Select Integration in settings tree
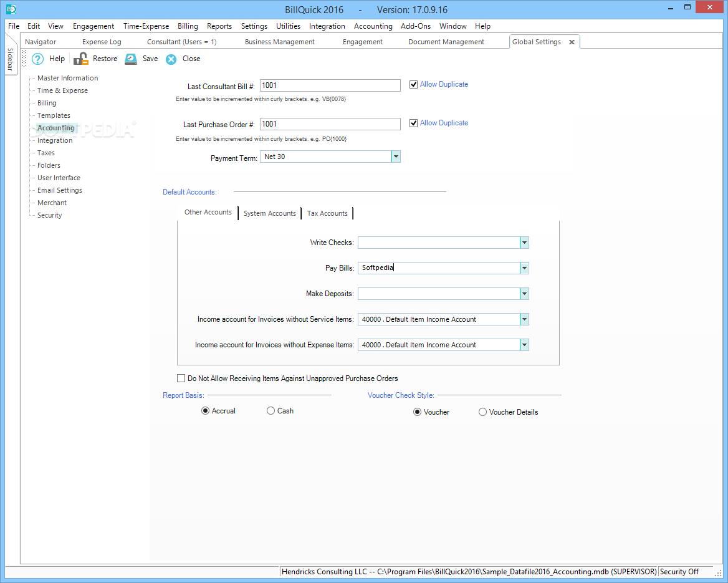728x583 pixels. coord(55,140)
